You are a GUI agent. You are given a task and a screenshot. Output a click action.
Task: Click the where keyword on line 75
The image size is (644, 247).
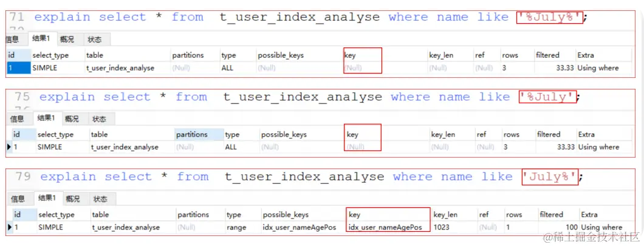click(410, 97)
